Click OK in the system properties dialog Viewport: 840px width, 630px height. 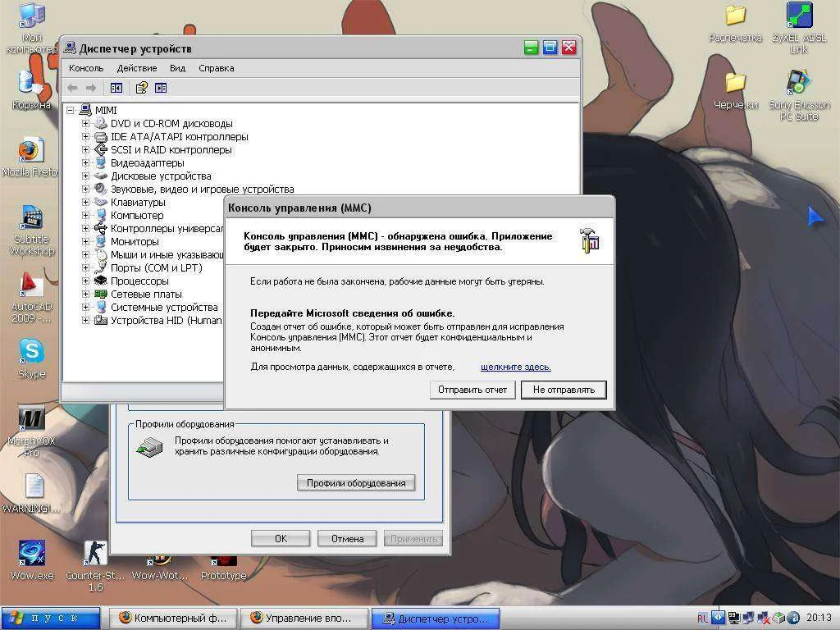(x=281, y=538)
